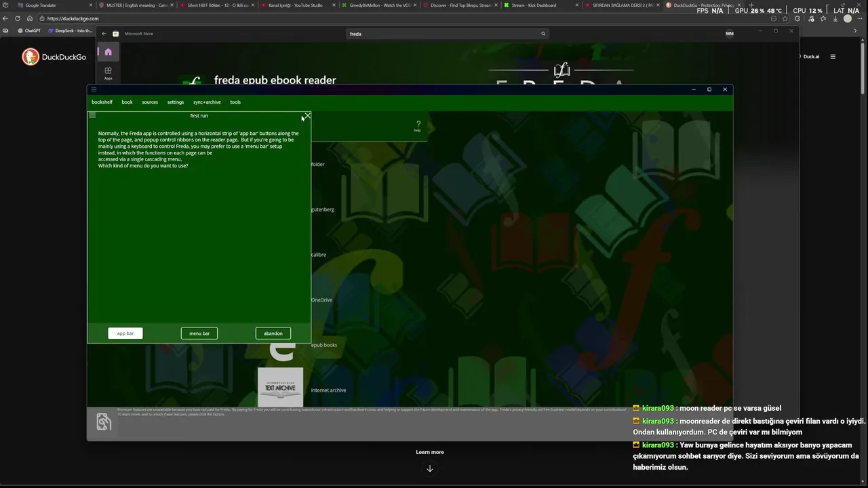Image resolution: width=868 pixels, height=488 pixels.
Task: Open Freda help question mark icon
Action: [418, 125]
